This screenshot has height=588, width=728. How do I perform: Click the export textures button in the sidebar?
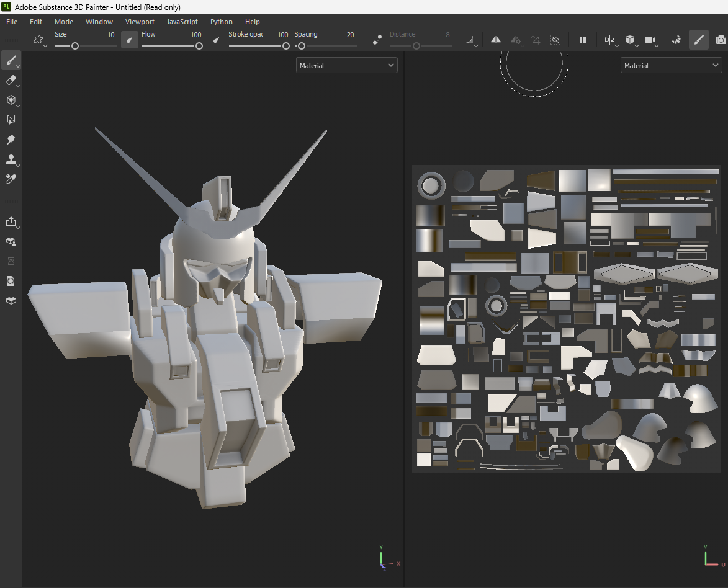(x=11, y=222)
